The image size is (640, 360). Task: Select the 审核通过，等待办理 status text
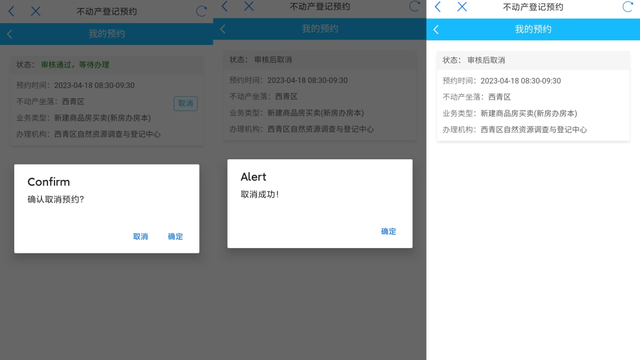tap(75, 64)
